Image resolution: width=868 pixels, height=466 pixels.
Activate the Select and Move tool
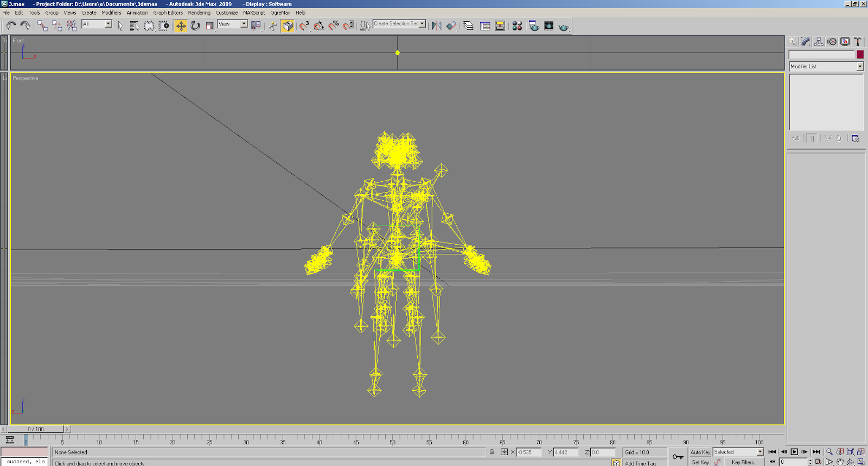click(x=181, y=25)
